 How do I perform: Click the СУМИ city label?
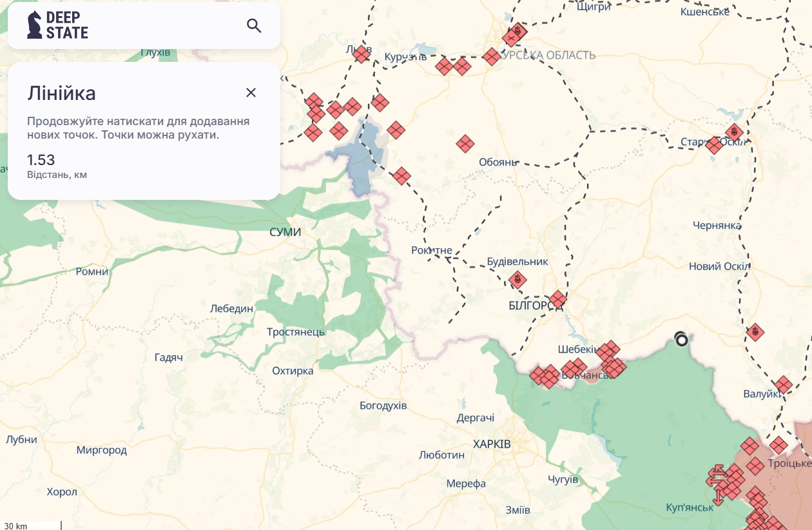[285, 232]
